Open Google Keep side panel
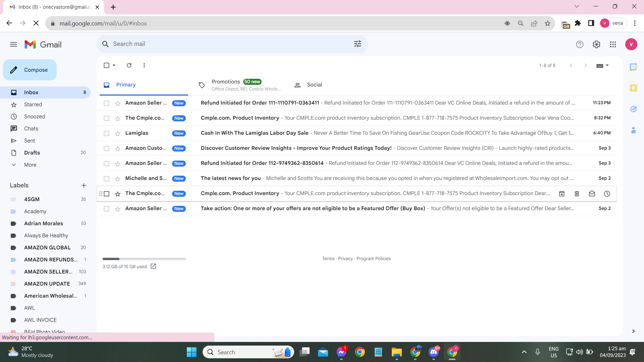The width and height of the screenshot is (644, 362). click(x=633, y=88)
